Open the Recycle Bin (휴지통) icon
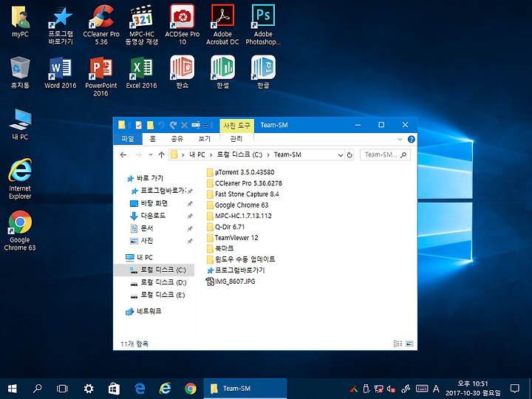Viewport: 532px width, 399px height. coord(20,73)
